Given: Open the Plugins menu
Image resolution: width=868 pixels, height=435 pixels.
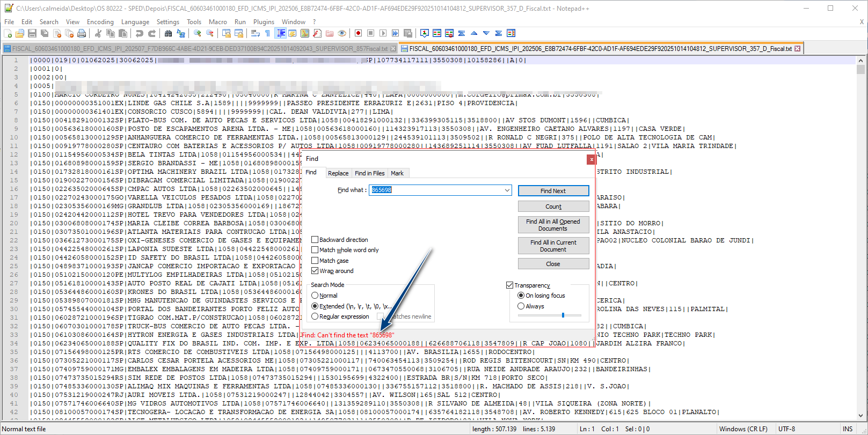Looking at the screenshot, I should pos(264,22).
